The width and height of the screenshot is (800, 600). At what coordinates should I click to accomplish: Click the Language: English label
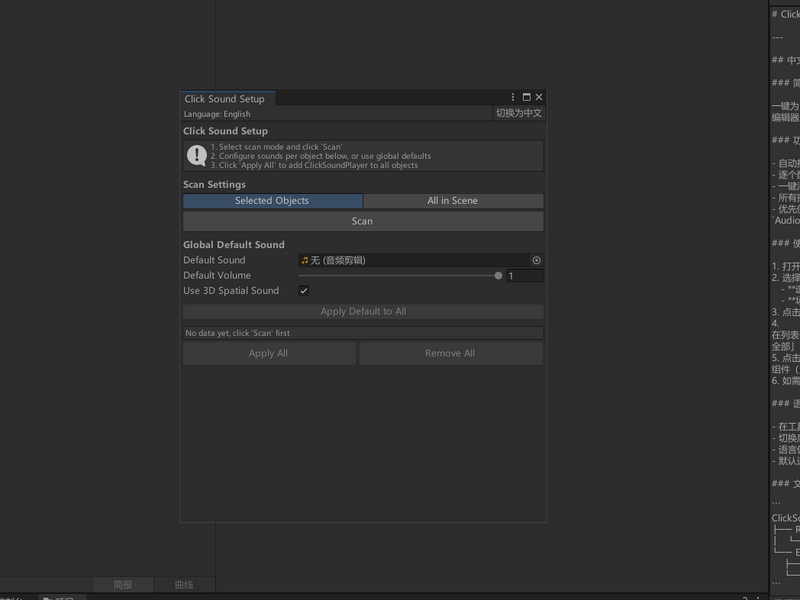pos(217,114)
